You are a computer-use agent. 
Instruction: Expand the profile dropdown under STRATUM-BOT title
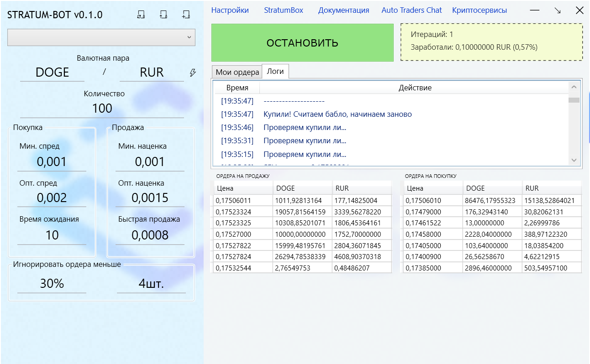(x=101, y=37)
